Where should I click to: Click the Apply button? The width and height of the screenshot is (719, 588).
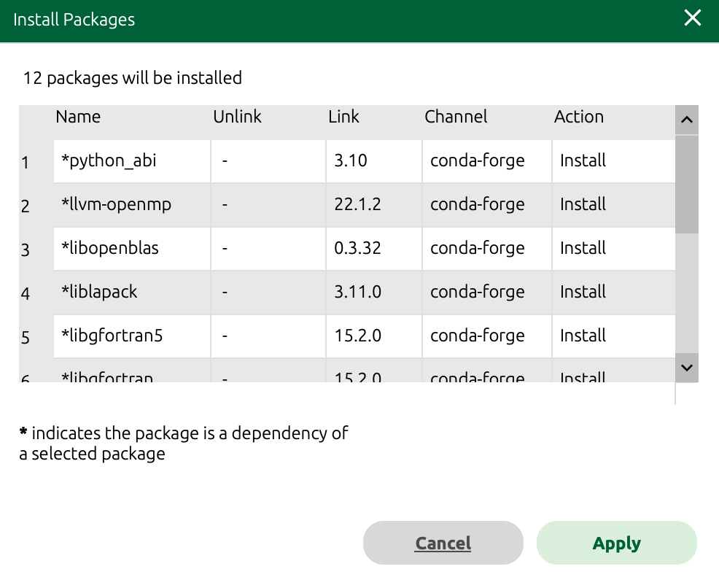coord(616,543)
